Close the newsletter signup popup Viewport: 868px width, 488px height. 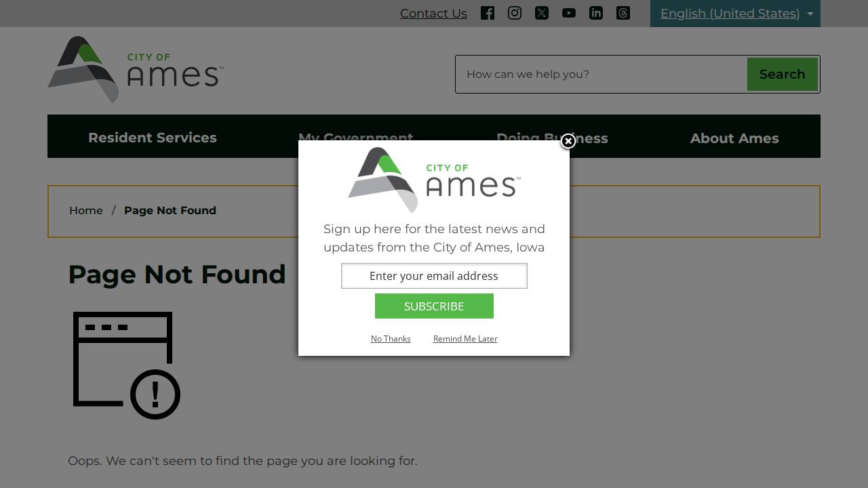[568, 141]
